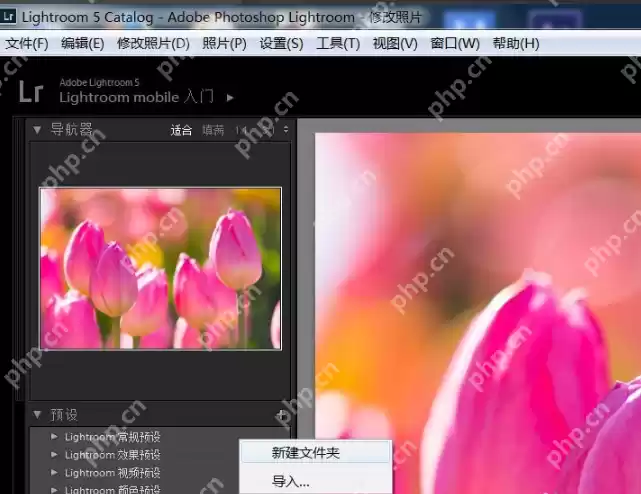The image size is (641, 494).
Task: Expand Lightroom 视频预设 folder
Action: 54,472
